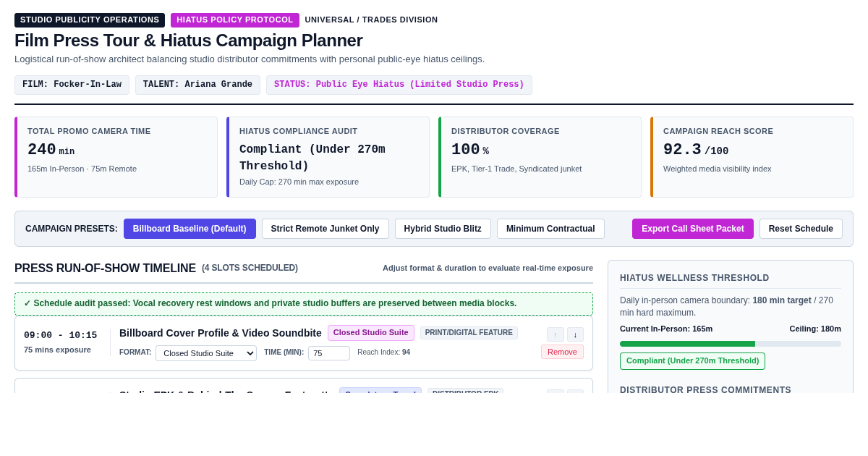Click the Hiatus Compliance Audit card
The image size is (868, 456).
point(328,157)
